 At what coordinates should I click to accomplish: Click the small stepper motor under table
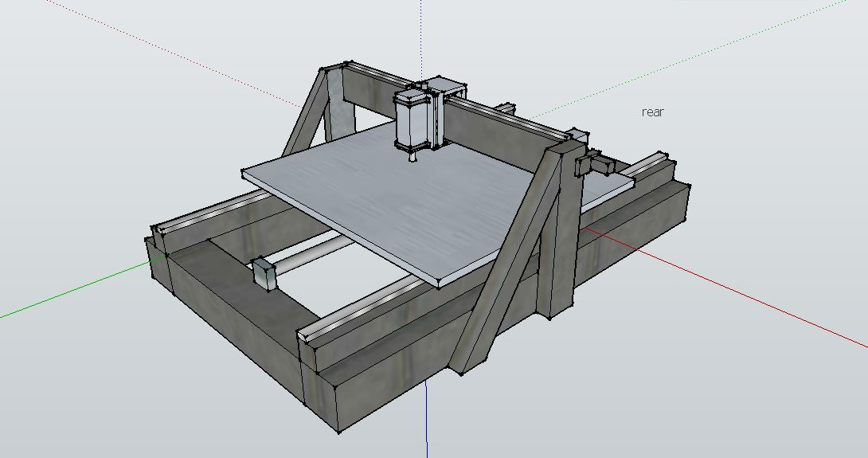pyautogui.click(x=264, y=273)
